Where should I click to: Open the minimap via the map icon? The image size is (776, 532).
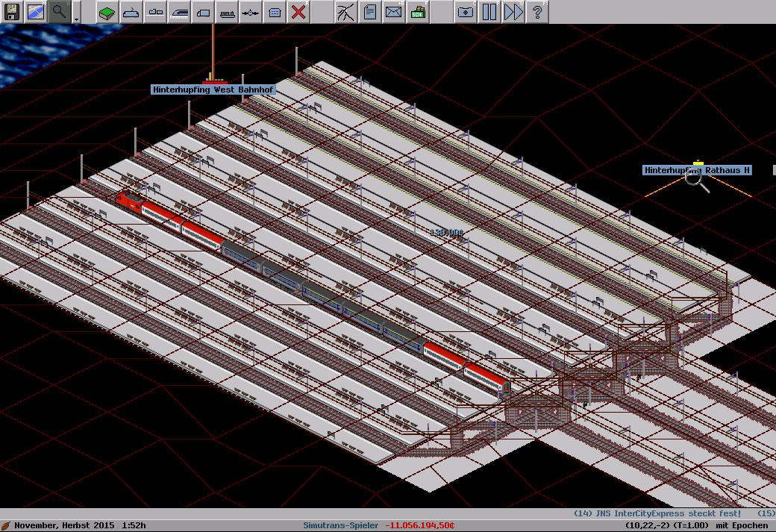click(x=36, y=11)
